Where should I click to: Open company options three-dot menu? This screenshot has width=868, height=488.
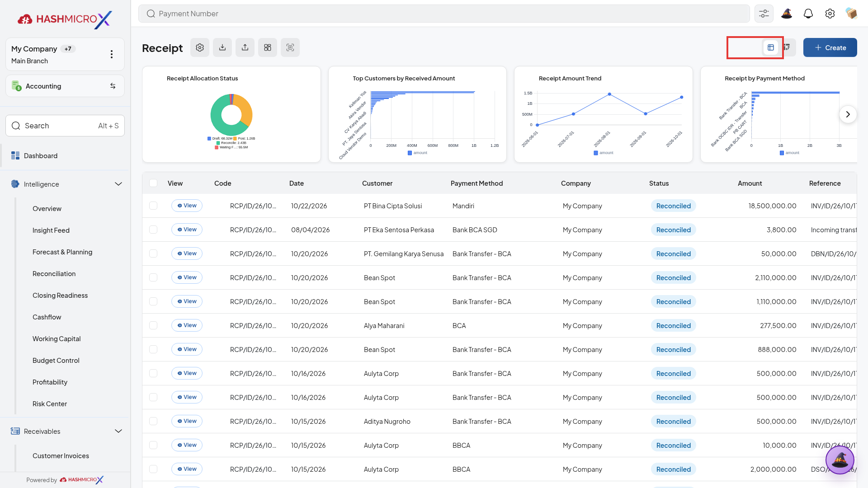[112, 54]
